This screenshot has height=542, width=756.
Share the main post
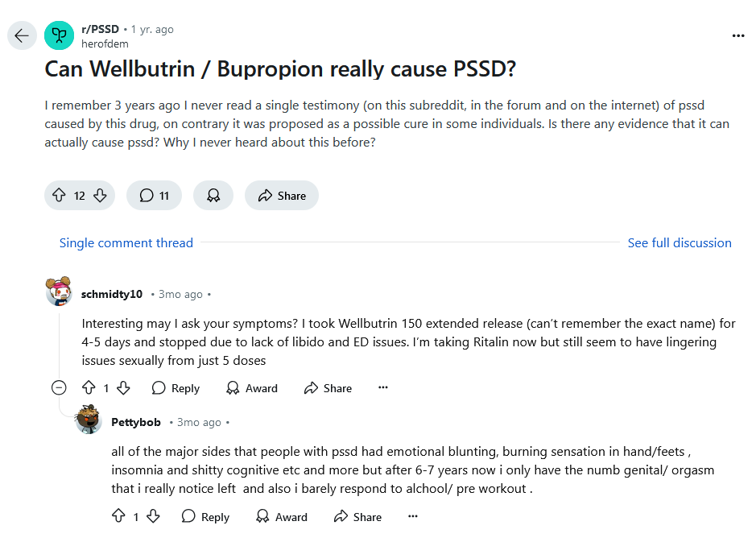(282, 195)
